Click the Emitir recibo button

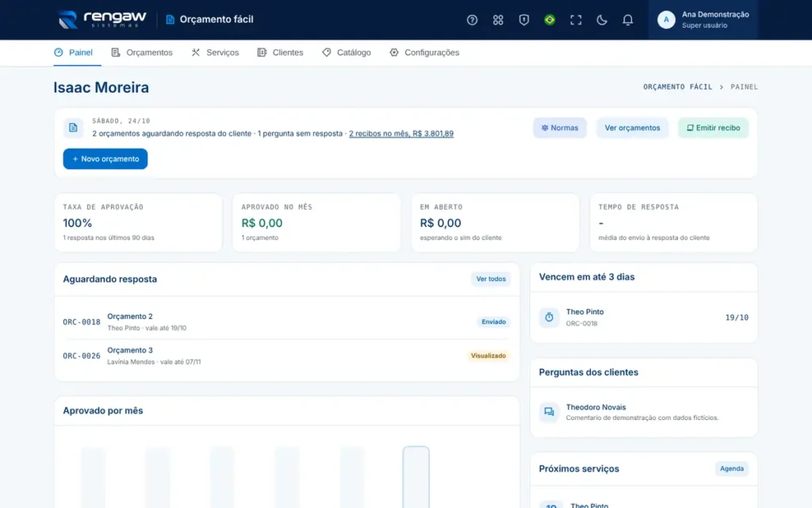point(713,128)
